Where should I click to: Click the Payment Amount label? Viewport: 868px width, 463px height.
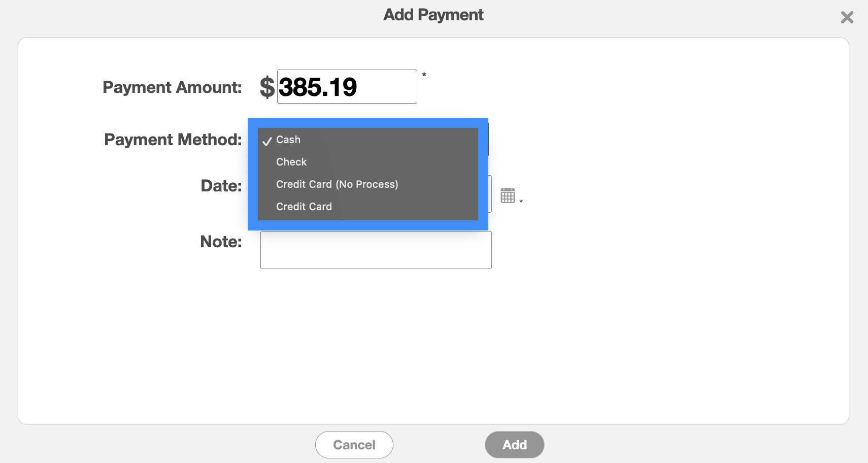tap(172, 87)
